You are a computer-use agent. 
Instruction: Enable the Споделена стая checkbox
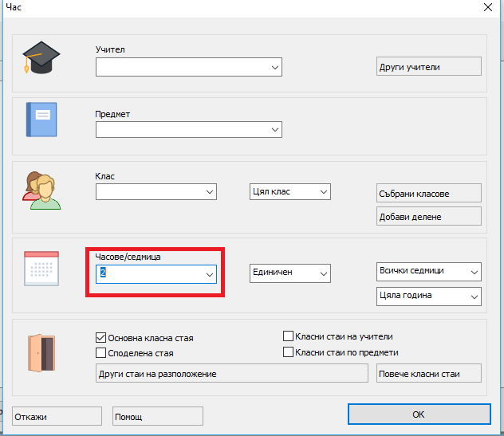pyautogui.click(x=101, y=352)
